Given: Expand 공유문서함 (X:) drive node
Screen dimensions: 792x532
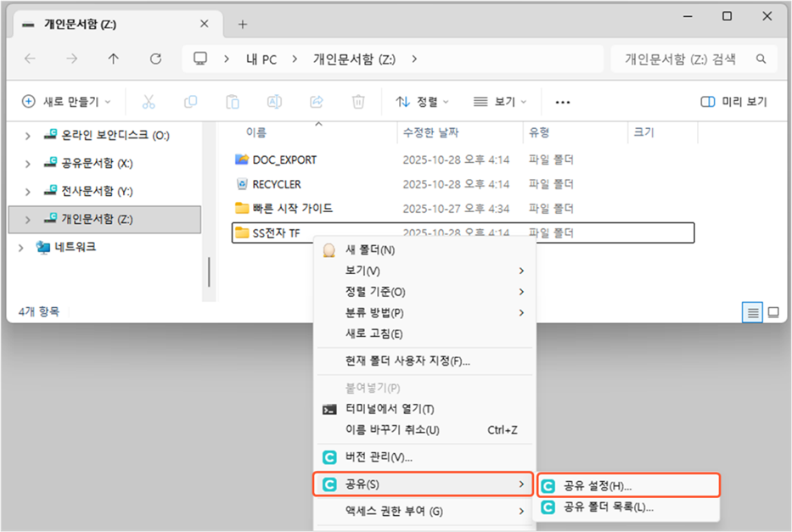Looking at the screenshot, I should [x=28, y=163].
